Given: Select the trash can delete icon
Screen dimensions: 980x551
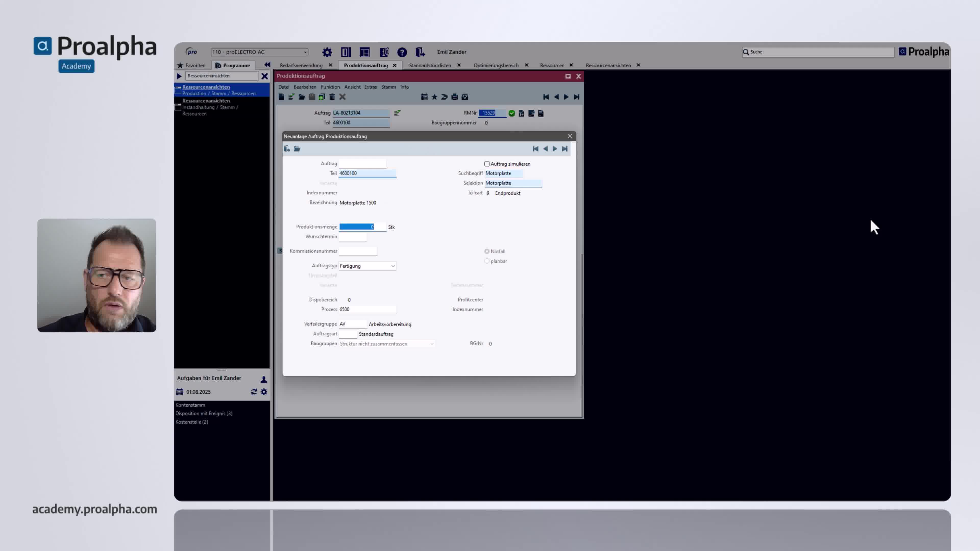Looking at the screenshot, I should coord(332,97).
